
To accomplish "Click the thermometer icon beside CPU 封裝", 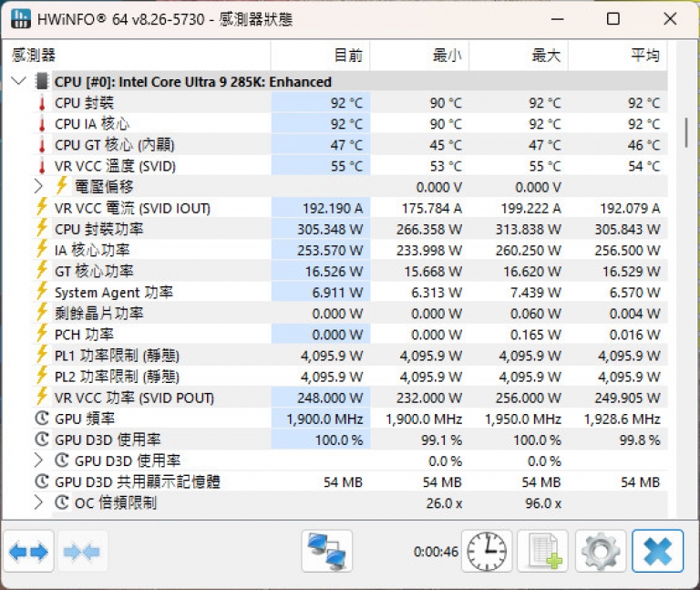I will pos(42,103).
